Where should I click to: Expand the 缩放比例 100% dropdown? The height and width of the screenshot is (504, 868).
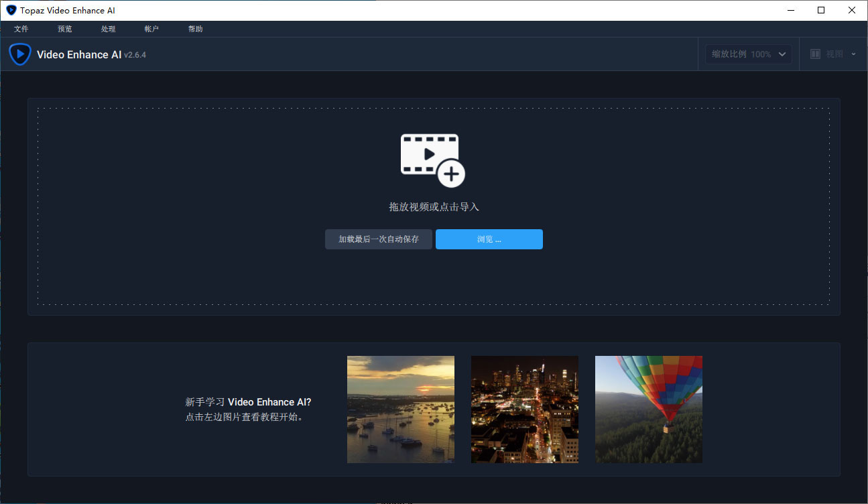click(x=749, y=54)
